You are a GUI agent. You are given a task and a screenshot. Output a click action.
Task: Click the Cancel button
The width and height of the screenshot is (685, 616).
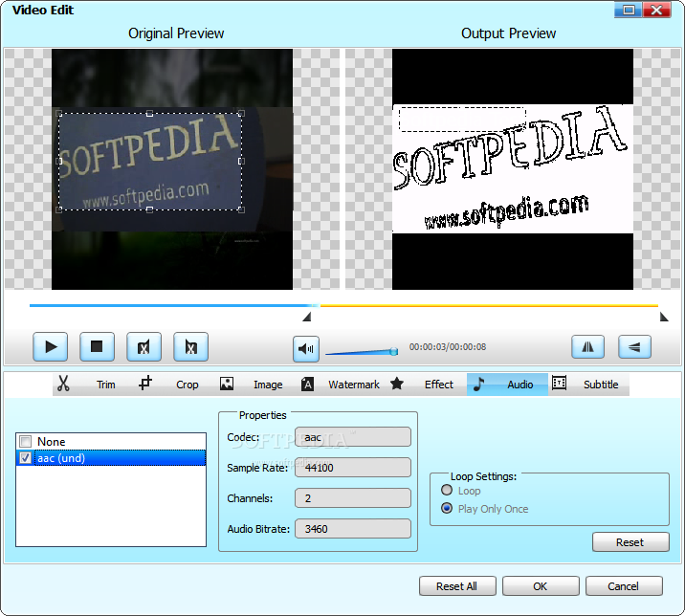(624, 585)
